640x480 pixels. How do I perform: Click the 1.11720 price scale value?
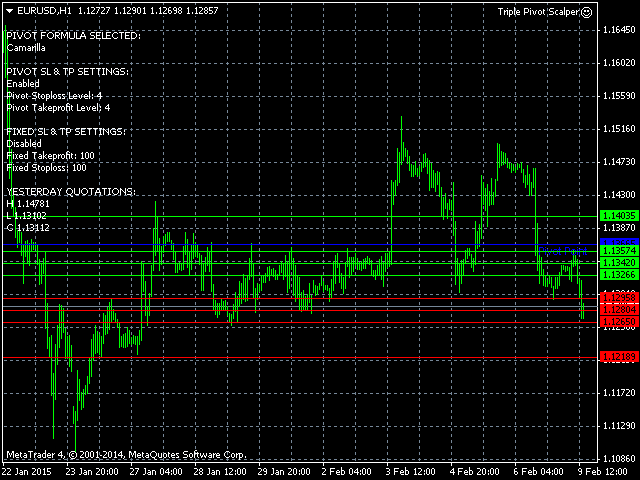(619, 393)
